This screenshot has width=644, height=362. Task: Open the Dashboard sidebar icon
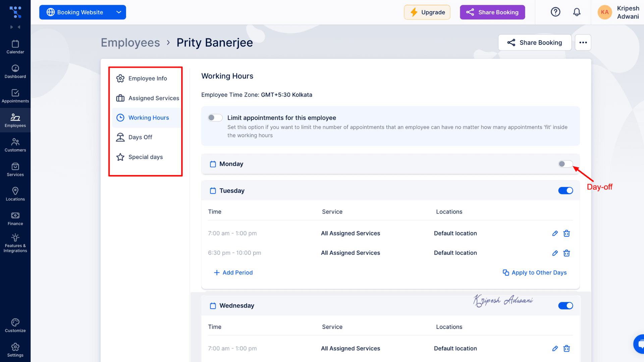click(15, 71)
